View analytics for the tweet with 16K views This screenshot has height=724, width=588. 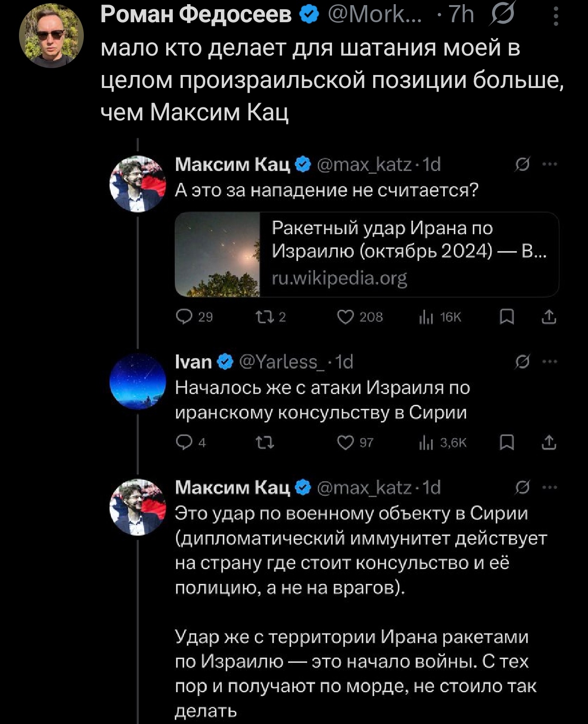[x=424, y=317]
